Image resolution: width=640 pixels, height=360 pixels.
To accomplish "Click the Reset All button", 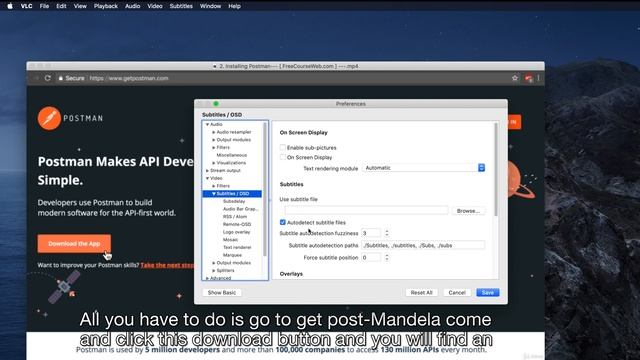I will 422,293.
